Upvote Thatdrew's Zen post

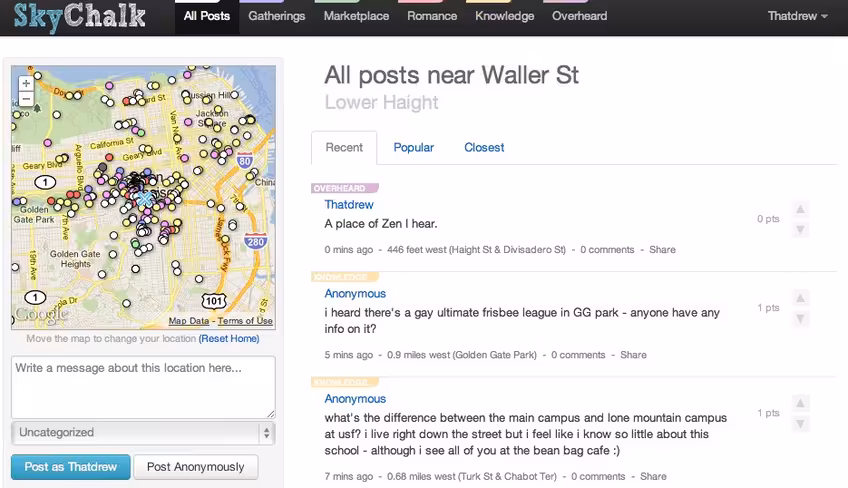click(x=800, y=209)
